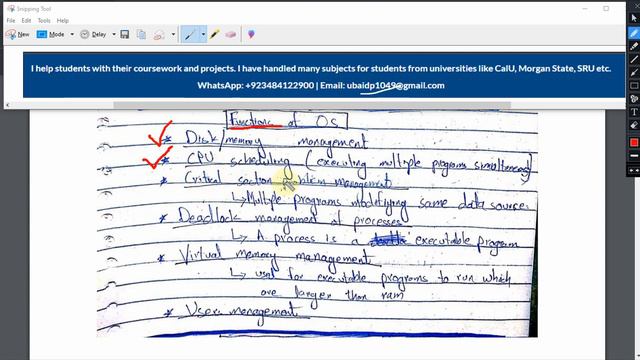
Task: Click the 'Disk/memory management' handwritten line
Action: click(276, 140)
